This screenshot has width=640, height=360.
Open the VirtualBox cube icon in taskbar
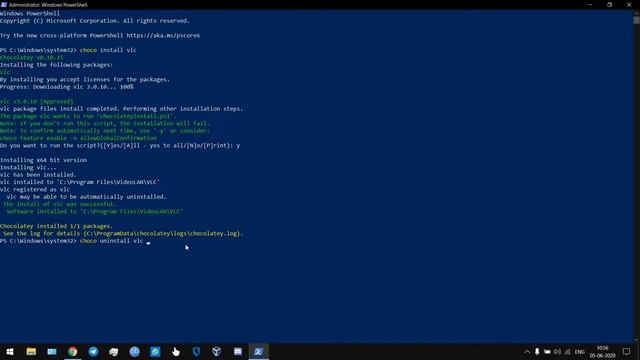point(217,351)
